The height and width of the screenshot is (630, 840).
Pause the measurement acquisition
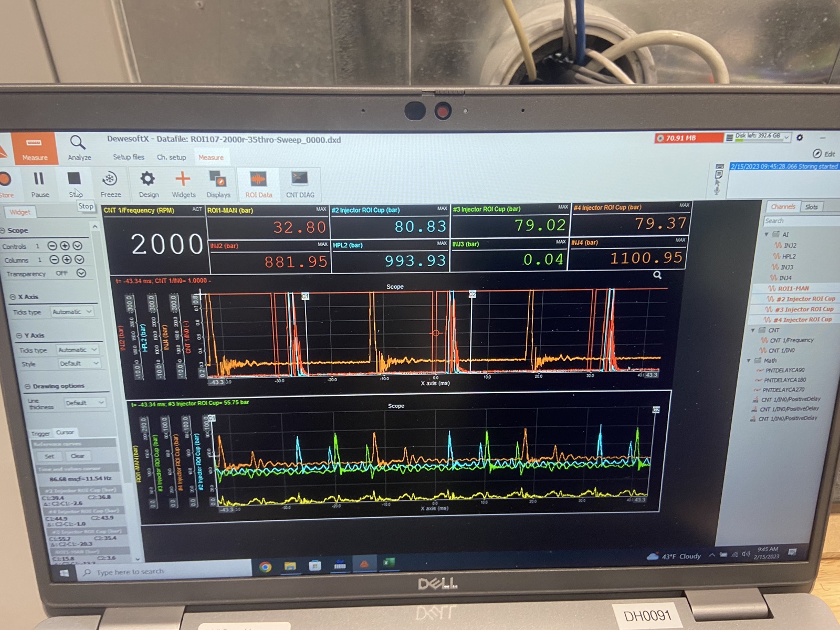[x=39, y=184]
